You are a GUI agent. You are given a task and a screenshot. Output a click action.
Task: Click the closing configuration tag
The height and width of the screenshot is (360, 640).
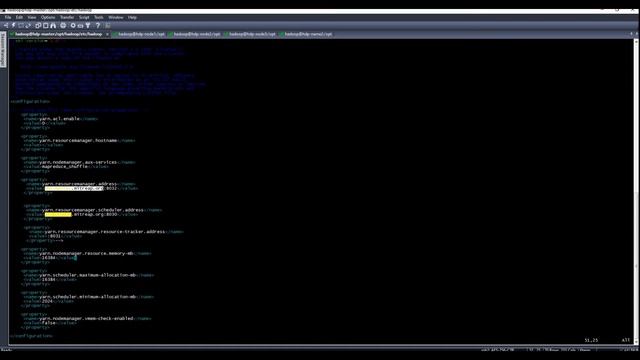(x=31, y=336)
